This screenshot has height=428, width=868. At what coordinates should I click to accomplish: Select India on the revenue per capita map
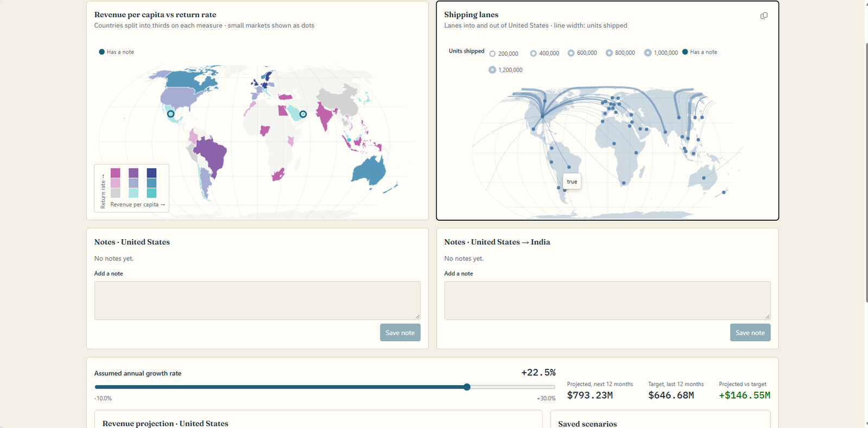(x=325, y=116)
